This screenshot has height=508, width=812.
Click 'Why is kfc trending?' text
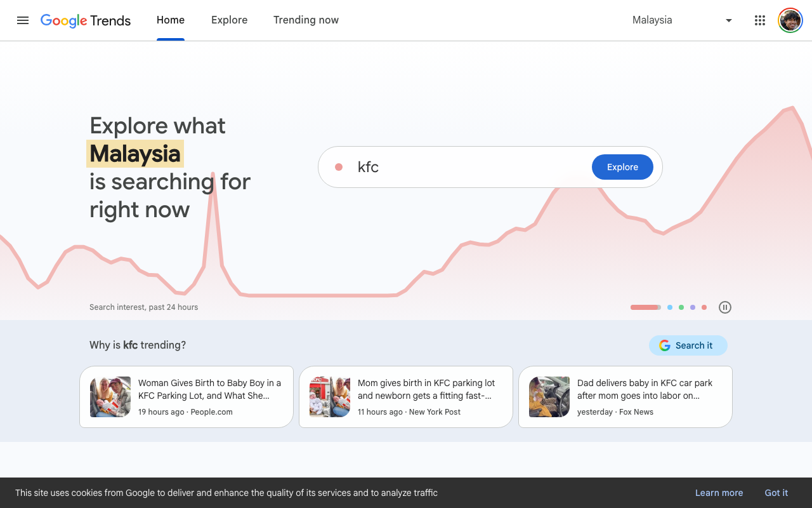pyautogui.click(x=138, y=345)
